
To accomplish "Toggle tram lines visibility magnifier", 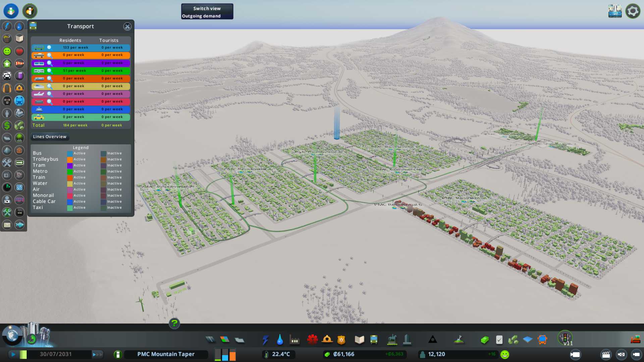I will (x=49, y=63).
